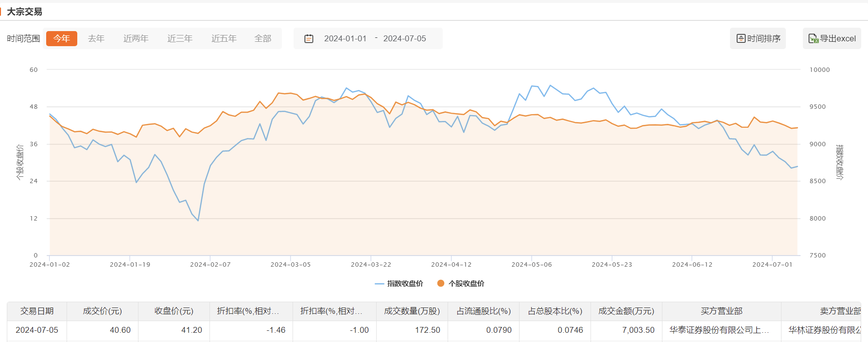Toggle the 指数收盘价 legend line marker

(380, 284)
